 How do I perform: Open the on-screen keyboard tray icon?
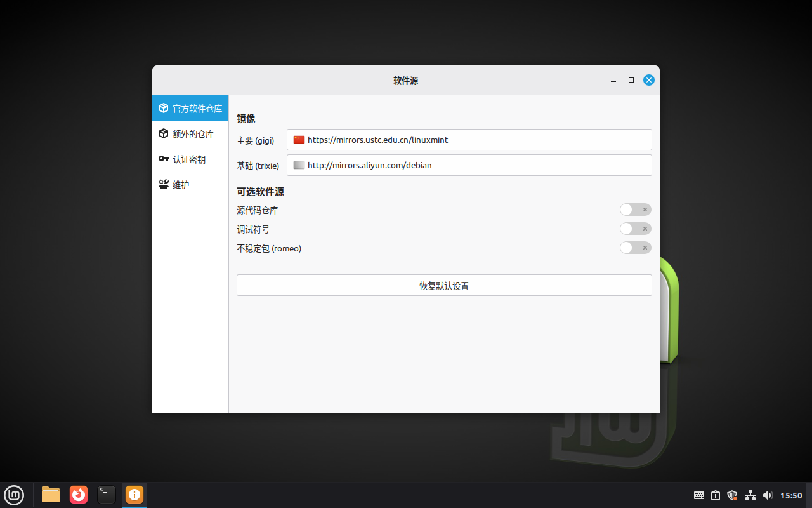pos(698,495)
